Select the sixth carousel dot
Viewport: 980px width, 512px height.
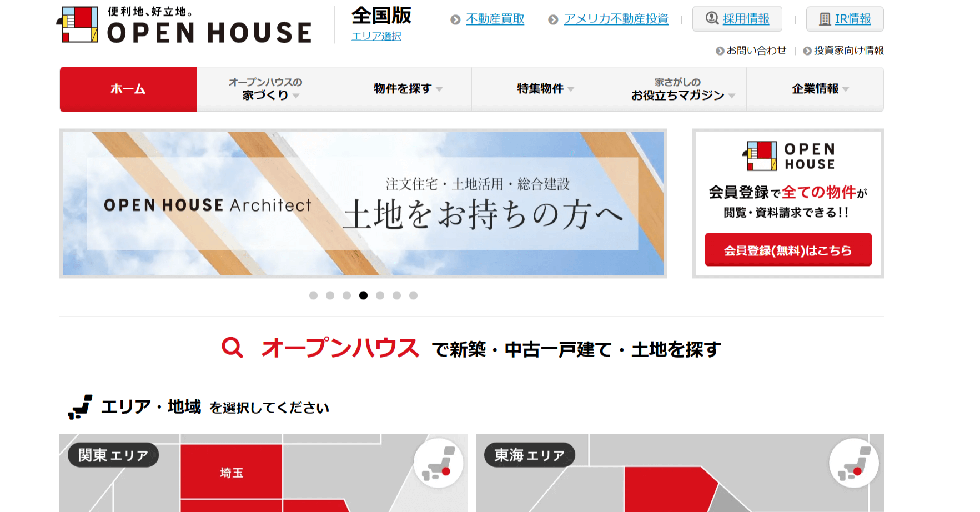click(396, 295)
